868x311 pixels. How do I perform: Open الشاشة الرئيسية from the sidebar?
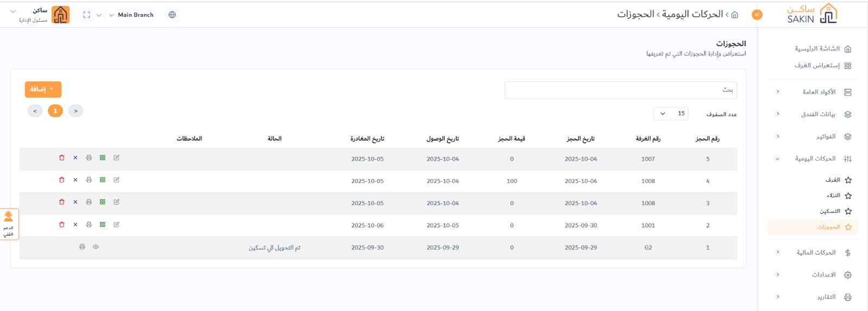(817, 49)
